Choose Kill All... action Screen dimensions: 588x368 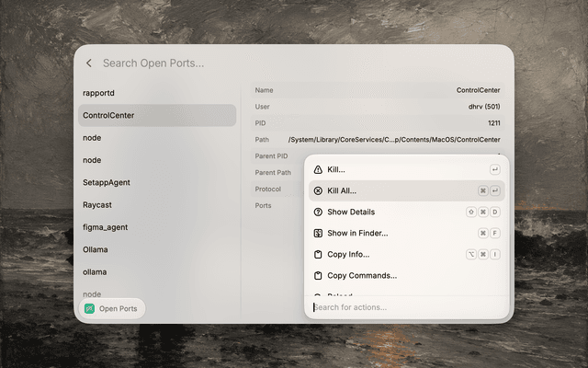click(406, 190)
